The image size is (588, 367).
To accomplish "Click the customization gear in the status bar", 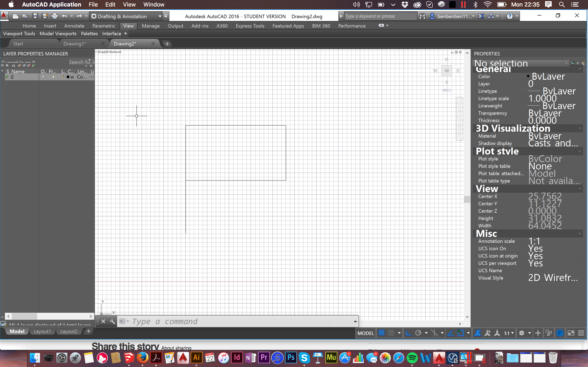I will 522,333.
